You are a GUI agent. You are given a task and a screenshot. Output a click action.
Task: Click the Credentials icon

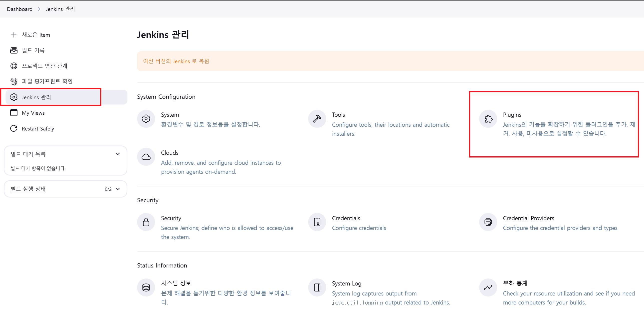317,222
